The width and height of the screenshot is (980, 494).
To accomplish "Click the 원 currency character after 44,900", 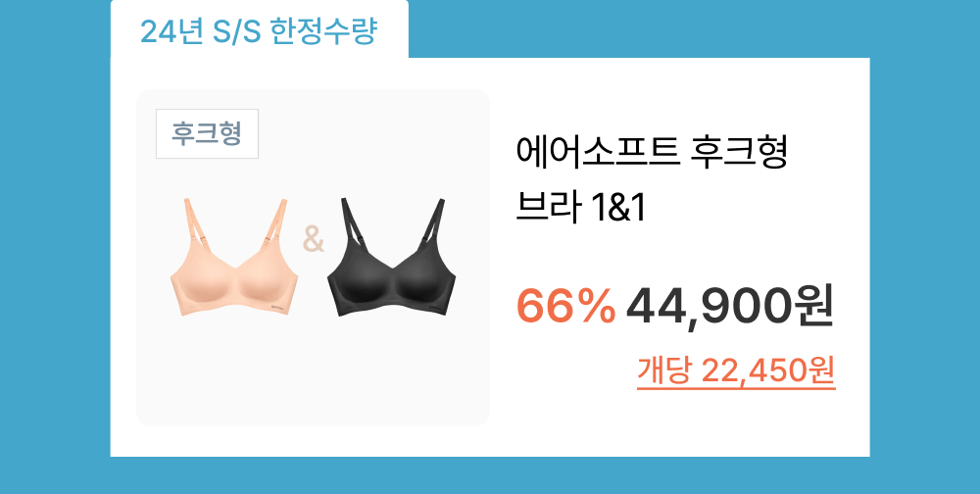I will [x=812, y=308].
